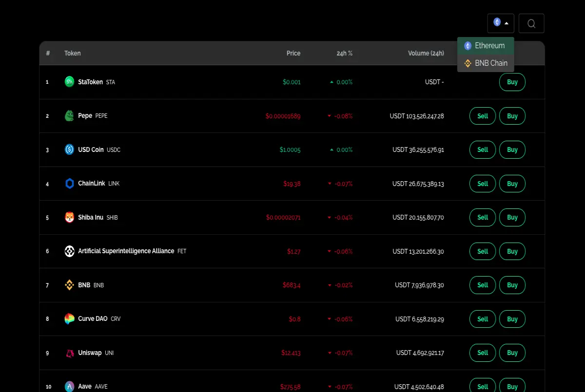Buy Pepe
The image size is (585, 392).
512,116
